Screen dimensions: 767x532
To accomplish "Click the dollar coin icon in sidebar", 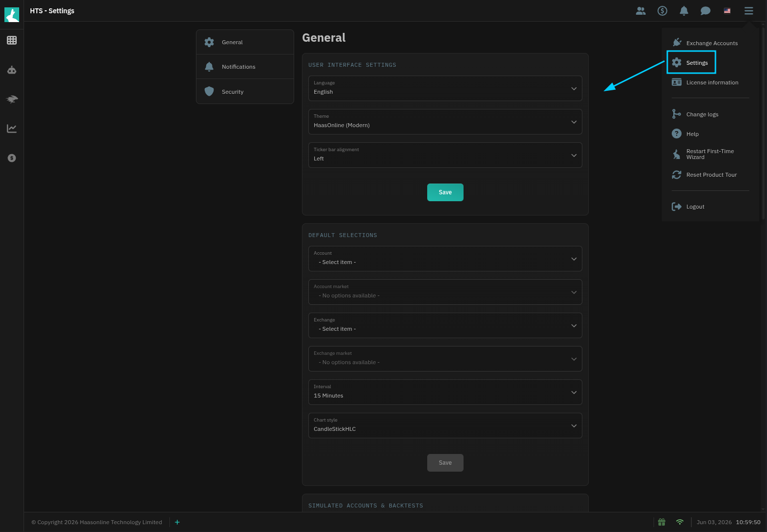I will click(12, 158).
